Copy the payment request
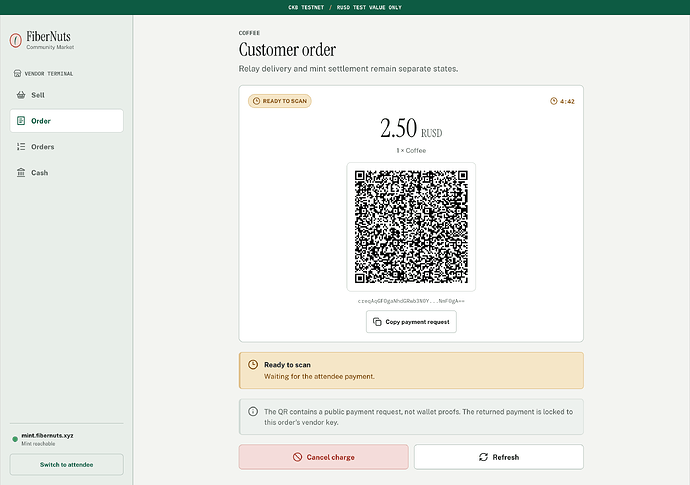This screenshot has height=485, width=690. pos(411,322)
